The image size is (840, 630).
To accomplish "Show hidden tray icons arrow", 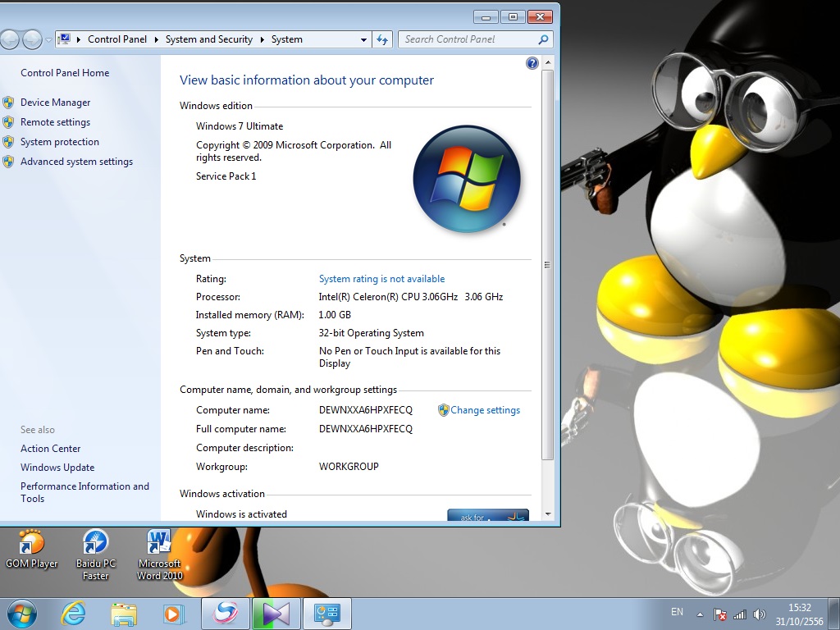I will tap(700, 614).
